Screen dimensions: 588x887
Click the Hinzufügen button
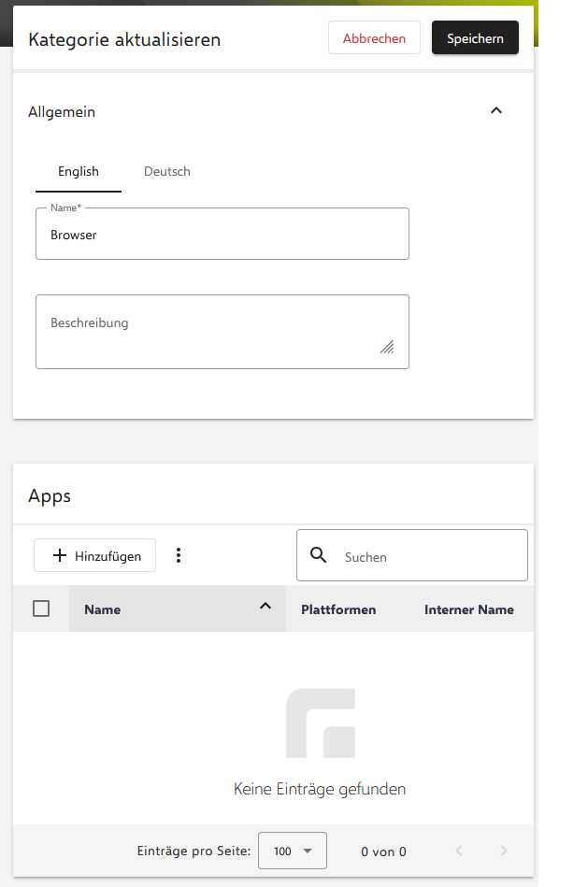(95, 555)
